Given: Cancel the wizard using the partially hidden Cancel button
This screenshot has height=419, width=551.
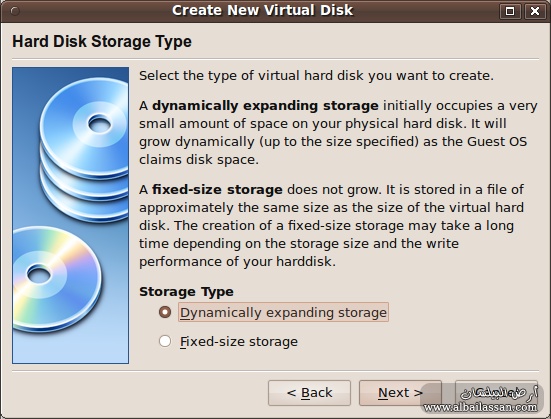Looking at the screenshot, I should click(x=496, y=393).
